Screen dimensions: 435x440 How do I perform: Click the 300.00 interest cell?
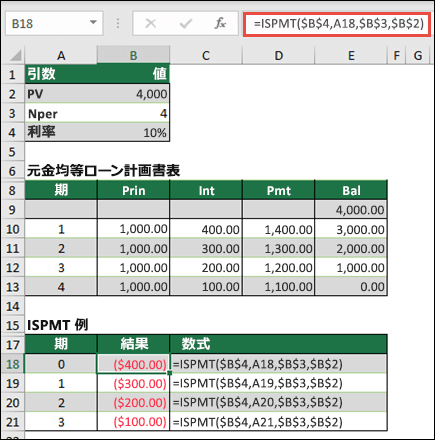click(x=206, y=248)
